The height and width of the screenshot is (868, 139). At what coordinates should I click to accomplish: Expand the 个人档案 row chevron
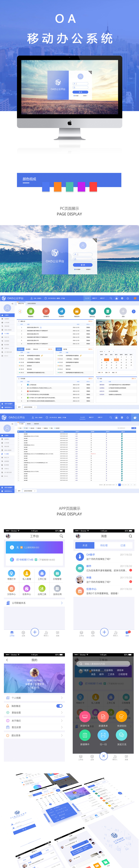[62, 698]
